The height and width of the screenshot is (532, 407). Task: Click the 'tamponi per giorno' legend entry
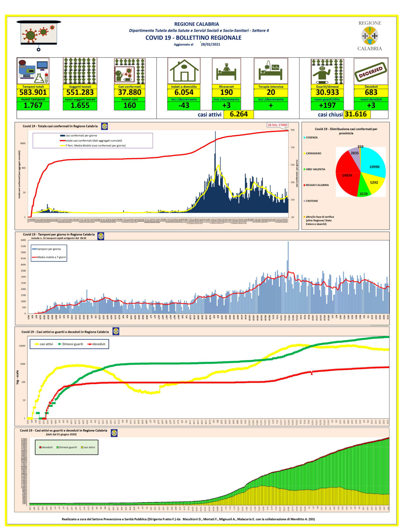coord(47,249)
